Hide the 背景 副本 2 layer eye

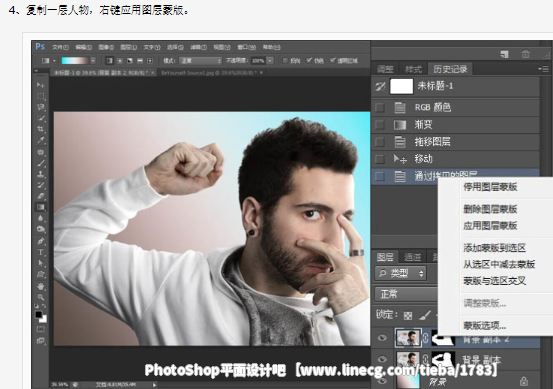[x=382, y=338]
